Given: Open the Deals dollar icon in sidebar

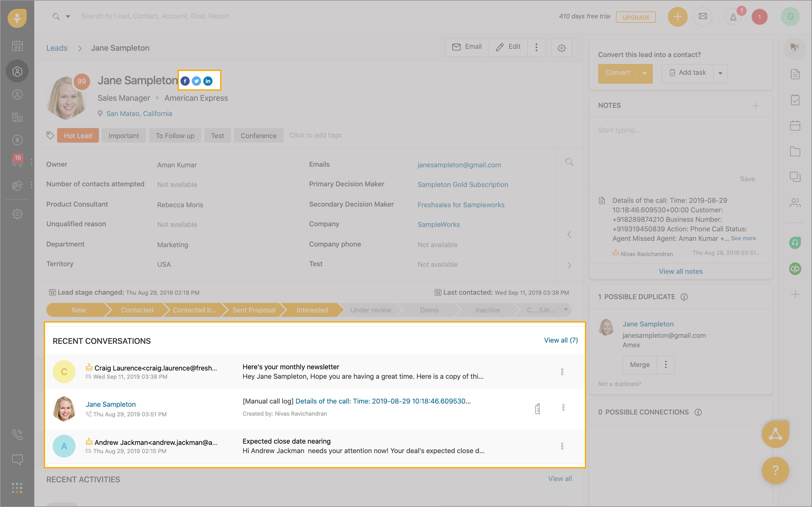Looking at the screenshot, I should point(17,140).
